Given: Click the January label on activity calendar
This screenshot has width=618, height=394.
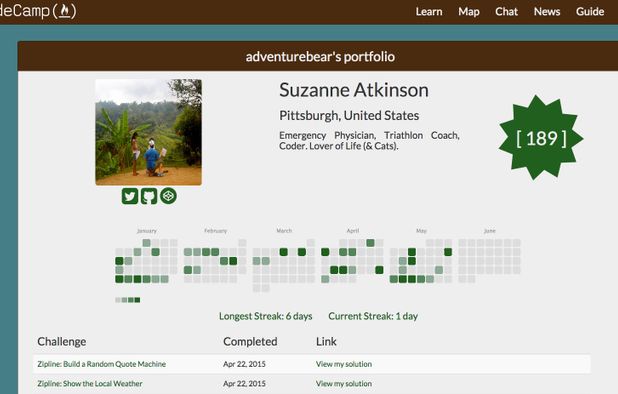Looking at the screenshot, I should [x=147, y=231].
